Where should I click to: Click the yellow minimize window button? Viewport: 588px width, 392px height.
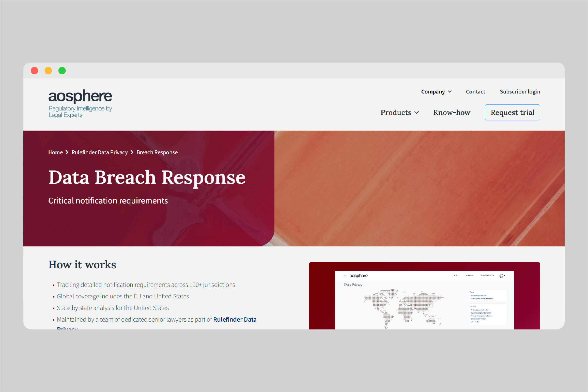pyautogui.click(x=48, y=71)
